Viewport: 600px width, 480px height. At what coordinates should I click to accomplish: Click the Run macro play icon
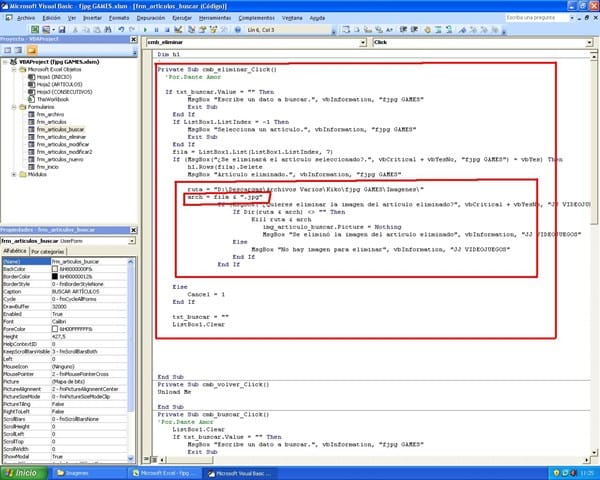144,30
